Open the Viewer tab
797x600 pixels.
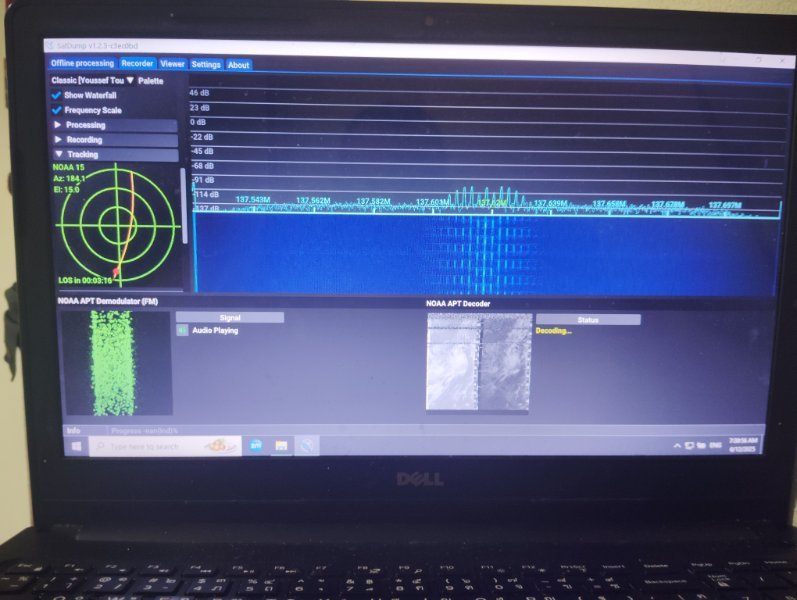172,64
